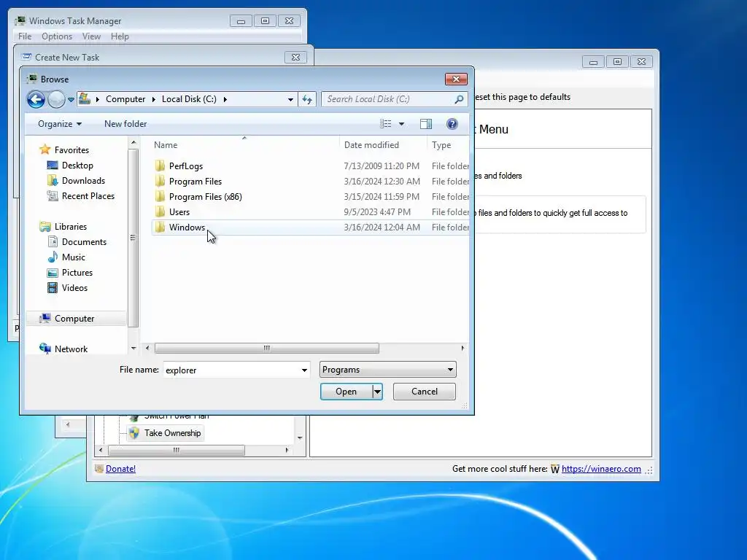
Task: Click the file list scroll right arrow
Action: (x=462, y=348)
